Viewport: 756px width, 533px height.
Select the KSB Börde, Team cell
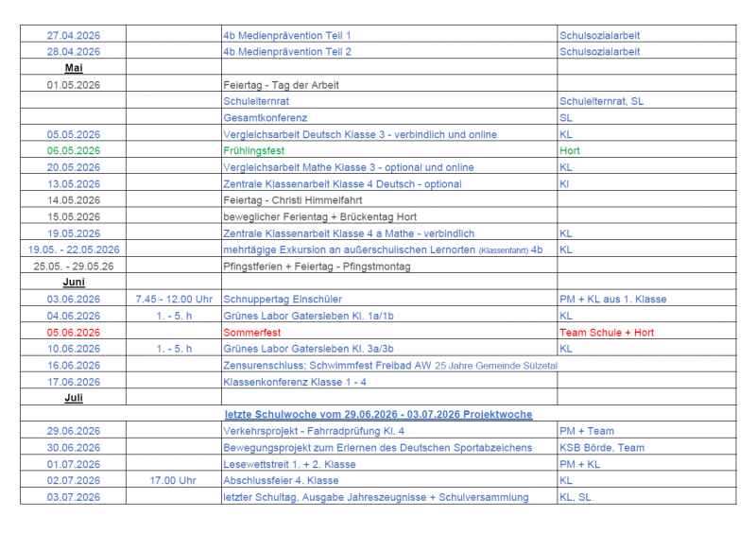point(603,448)
